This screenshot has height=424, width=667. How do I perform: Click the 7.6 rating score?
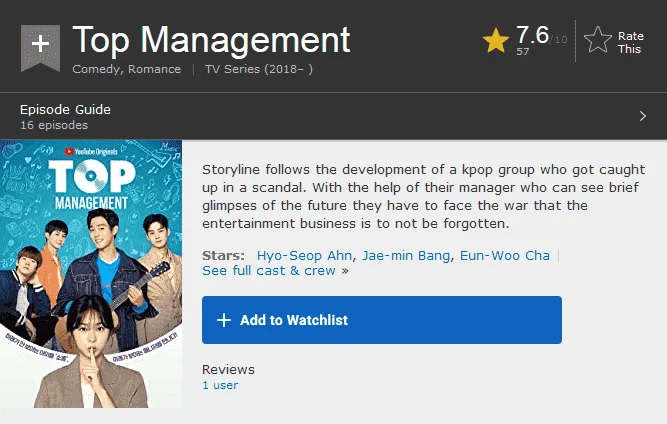coord(532,34)
